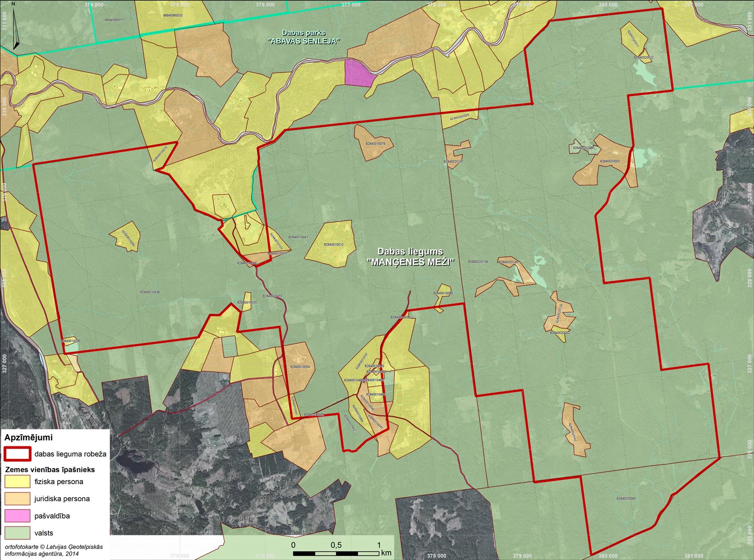Click the green 'valsts' legend swatch
This screenshot has height=560, width=754.
pyautogui.click(x=17, y=533)
